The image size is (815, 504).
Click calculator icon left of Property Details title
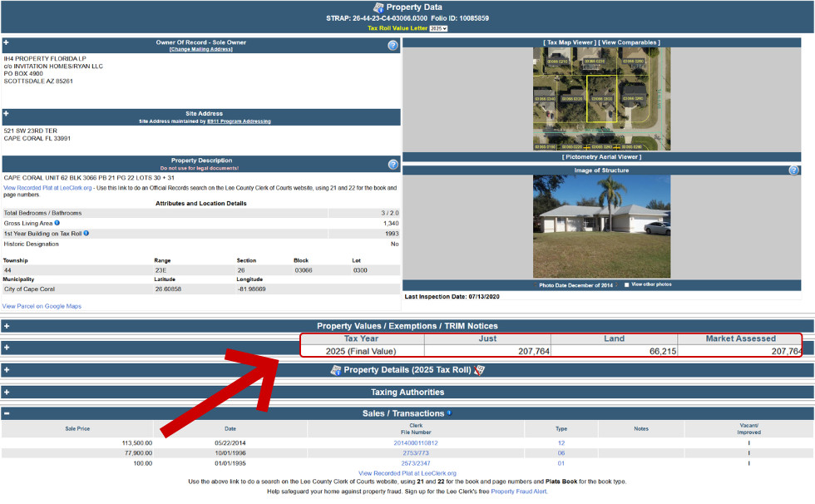(x=336, y=370)
